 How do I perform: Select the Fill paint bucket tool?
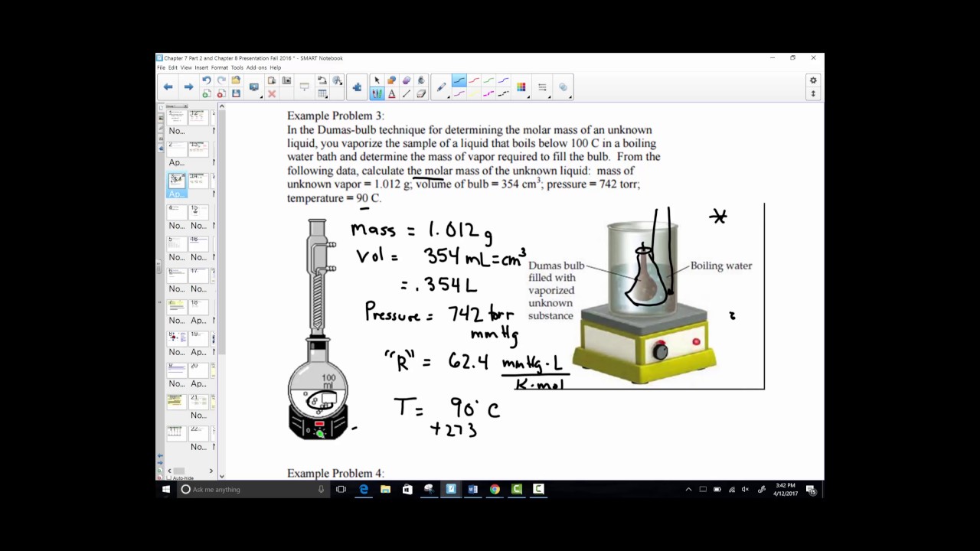pyautogui.click(x=421, y=80)
